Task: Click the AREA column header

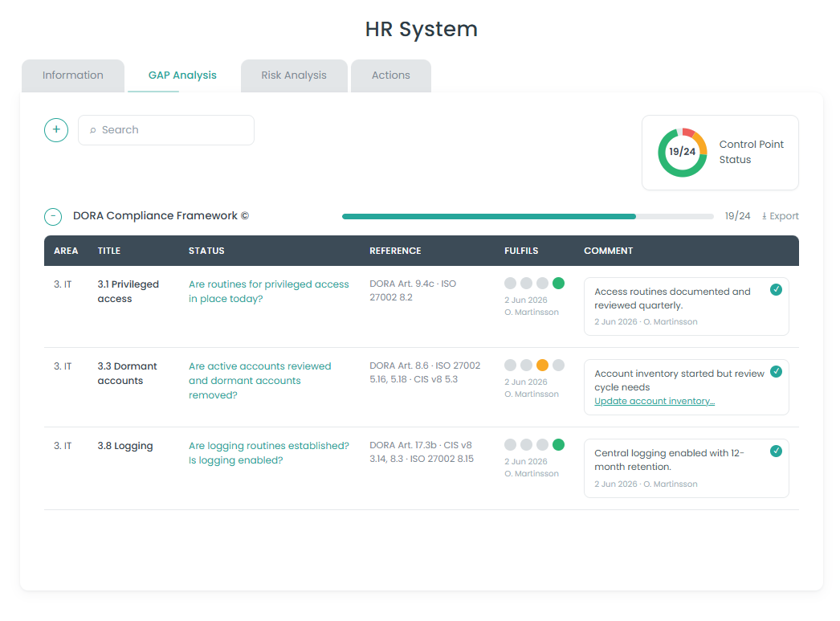Action: point(66,251)
